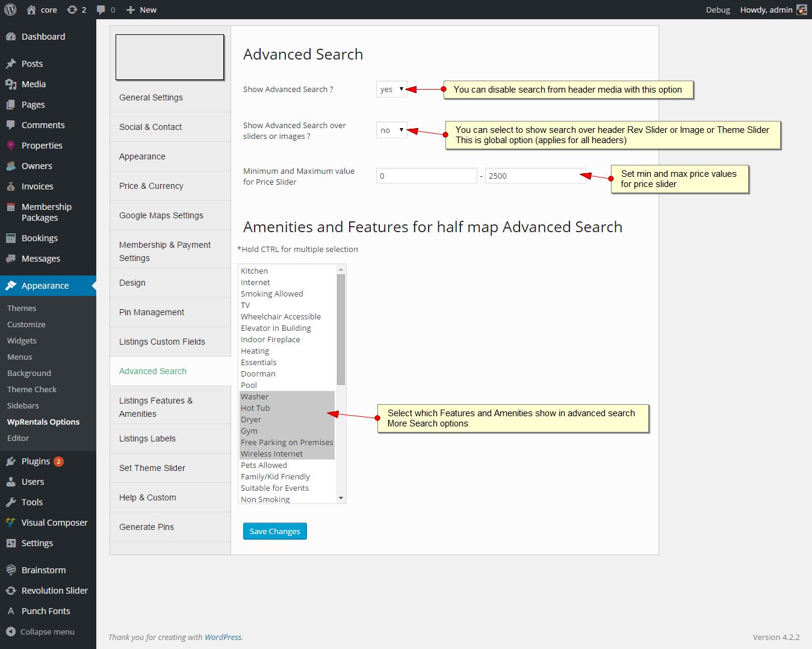Click the Plugins plug icon
This screenshot has width=812, height=649.
tap(11, 461)
